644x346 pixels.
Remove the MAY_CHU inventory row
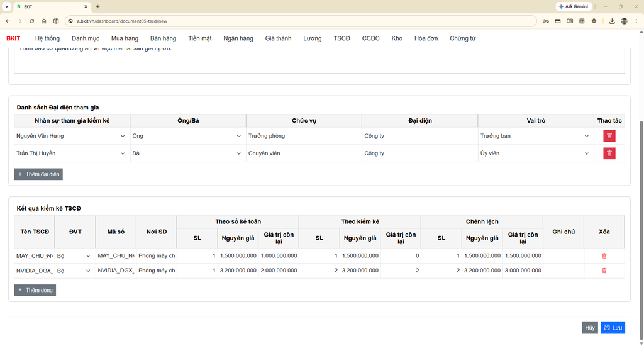[x=604, y=255]
